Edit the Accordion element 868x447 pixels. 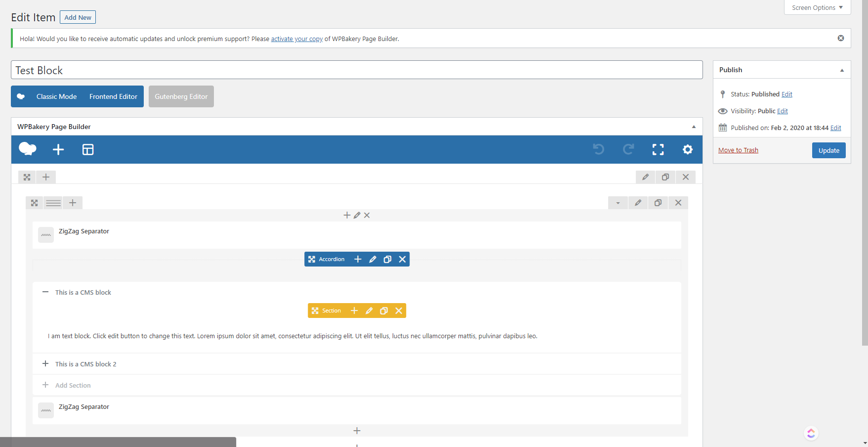pyautogui.click(x=372, y=259)
